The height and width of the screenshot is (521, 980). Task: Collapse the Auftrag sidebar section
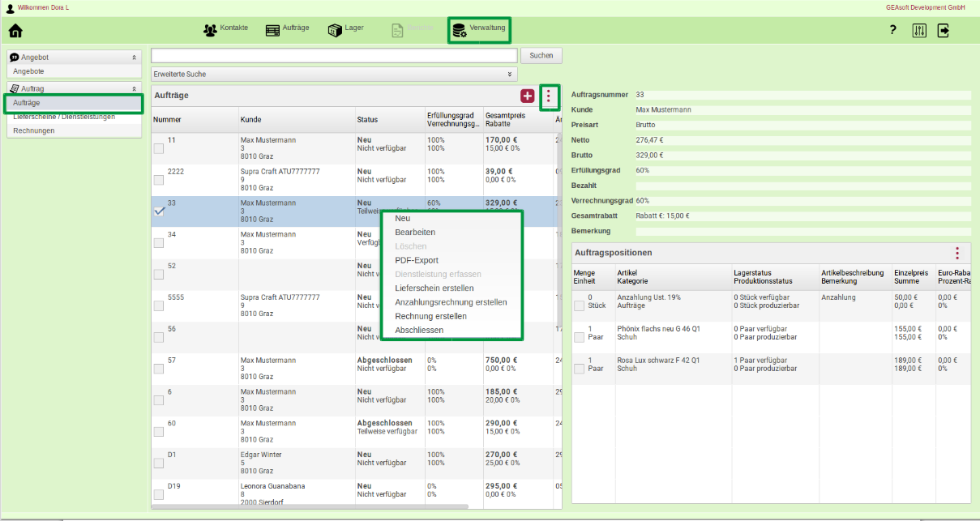(x=134, y=88)
